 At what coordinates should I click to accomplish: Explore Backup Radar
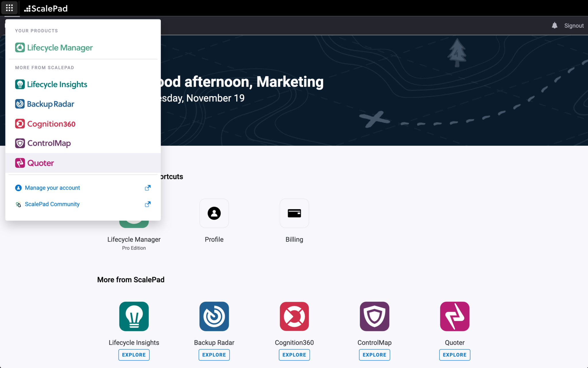[x=214, y=354]
